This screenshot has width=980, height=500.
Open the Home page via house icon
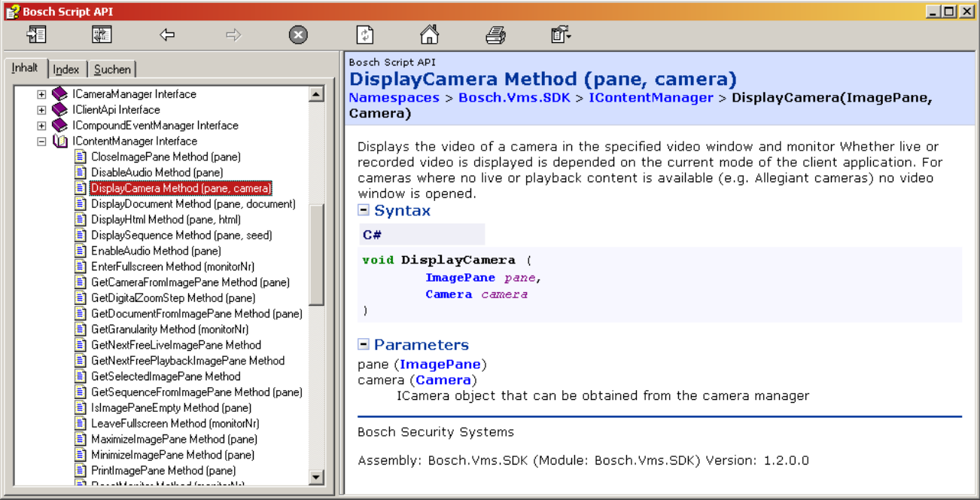(429, 35)
